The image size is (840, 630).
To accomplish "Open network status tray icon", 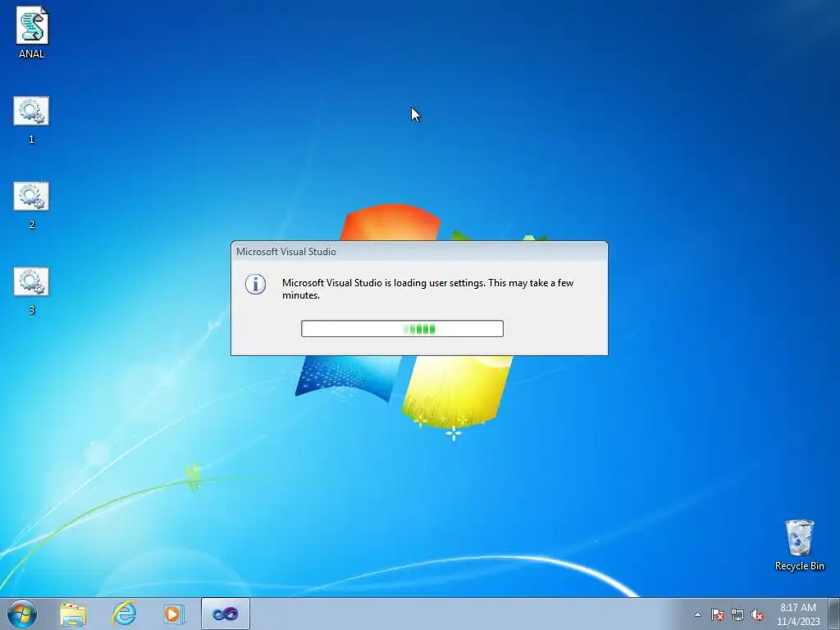I will point(737,614).
